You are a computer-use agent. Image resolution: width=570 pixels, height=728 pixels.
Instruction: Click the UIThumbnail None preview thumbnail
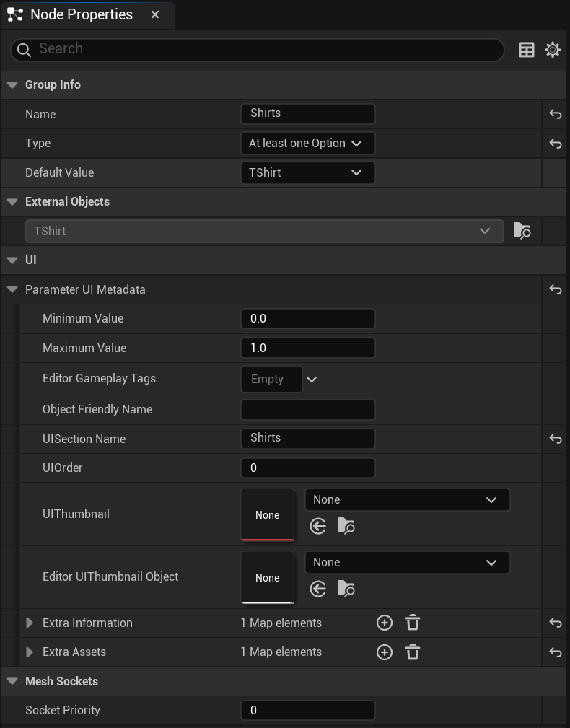pos(268,514)
